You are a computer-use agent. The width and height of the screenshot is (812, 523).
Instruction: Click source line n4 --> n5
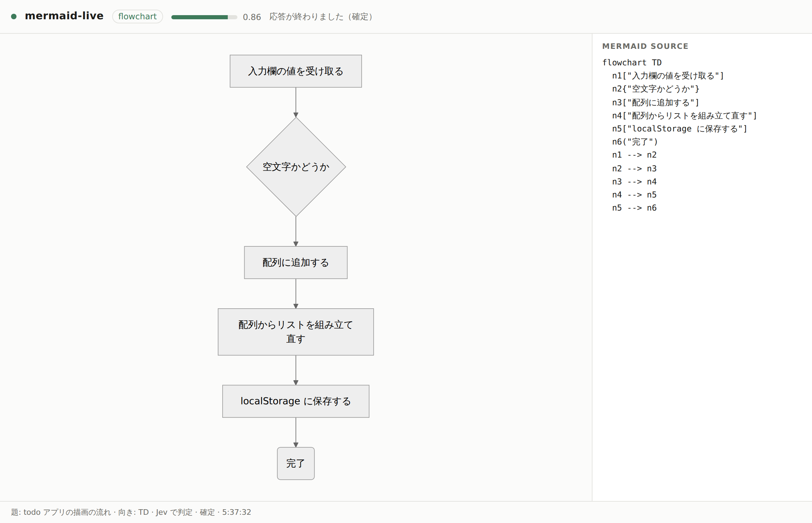[634, 195]
